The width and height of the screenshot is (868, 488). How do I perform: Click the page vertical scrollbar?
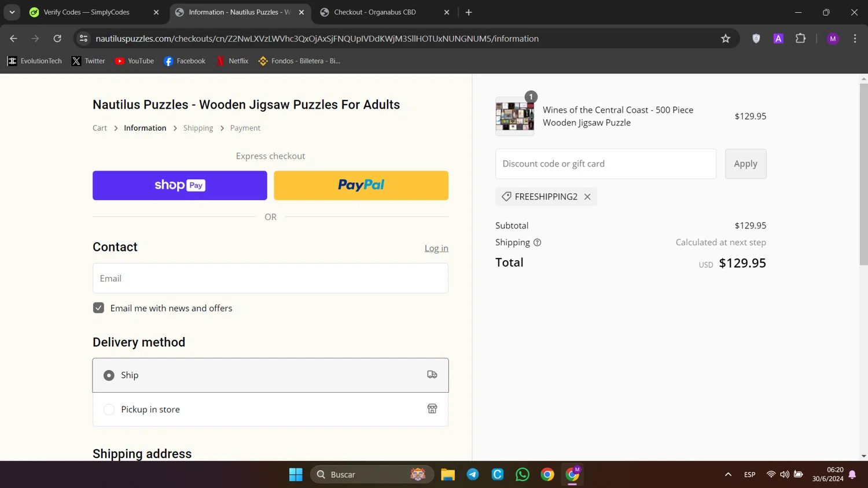(x=863, y=173)
